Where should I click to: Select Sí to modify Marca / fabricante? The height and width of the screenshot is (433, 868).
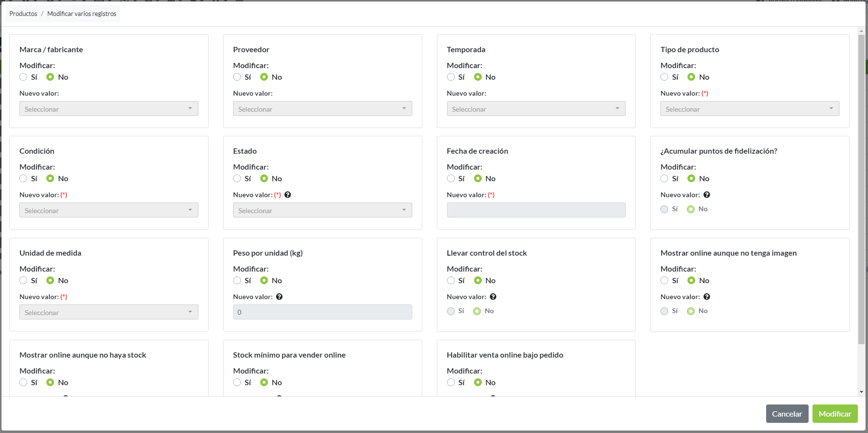coord(23,77)
